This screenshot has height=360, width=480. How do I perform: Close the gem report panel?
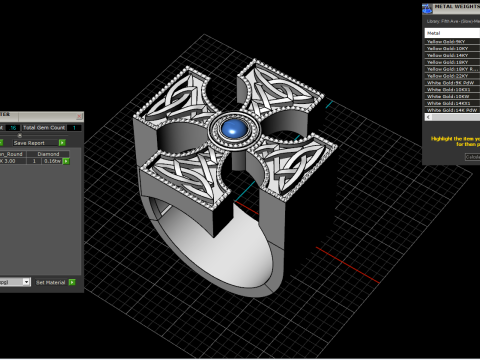[x=79, y=116]
